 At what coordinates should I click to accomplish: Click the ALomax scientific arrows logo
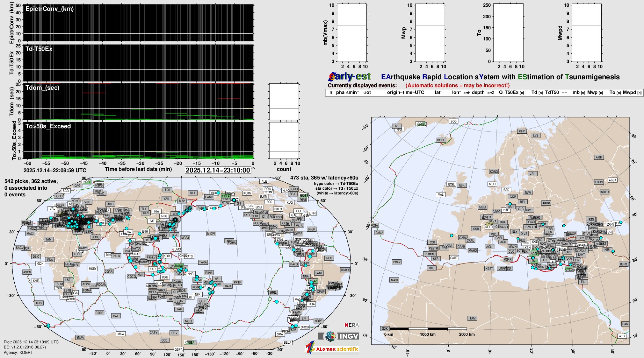coord(310,348)
